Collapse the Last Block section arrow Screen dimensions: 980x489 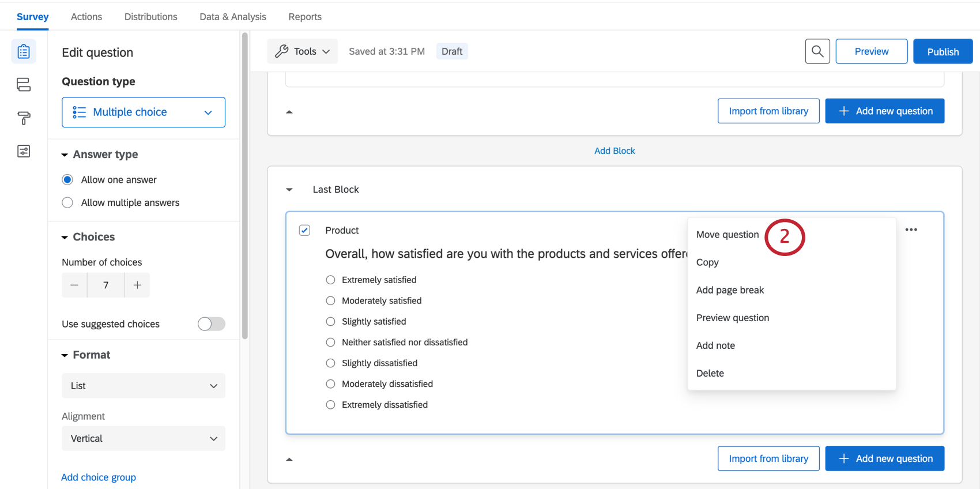point(289,190)
